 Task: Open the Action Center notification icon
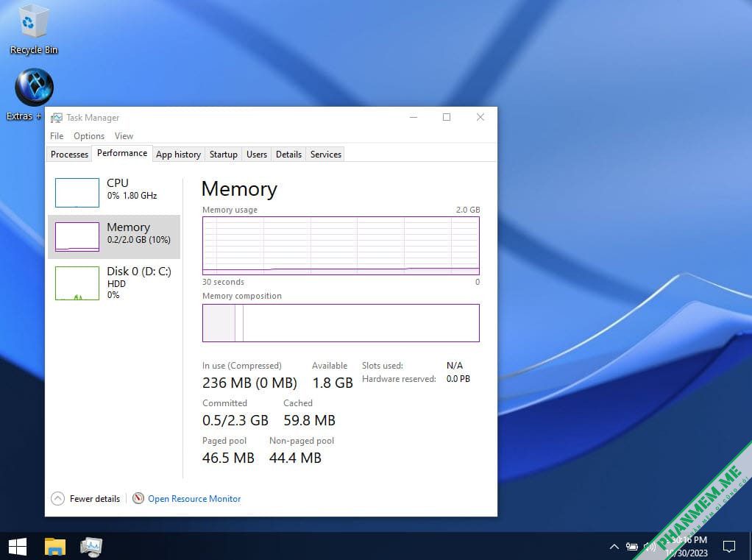click(x=729, y=547)
